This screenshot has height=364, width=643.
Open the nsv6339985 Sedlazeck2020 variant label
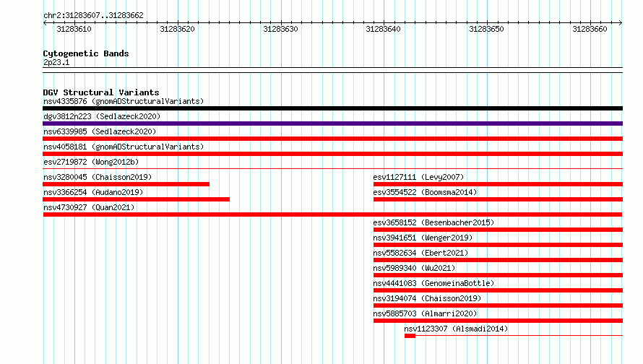(100, 131)
